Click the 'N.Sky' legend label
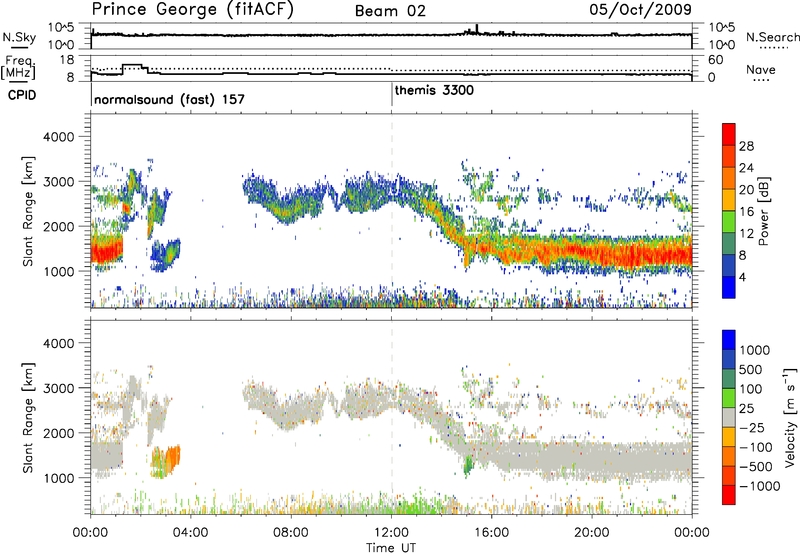800x554 pixels. 19,37
